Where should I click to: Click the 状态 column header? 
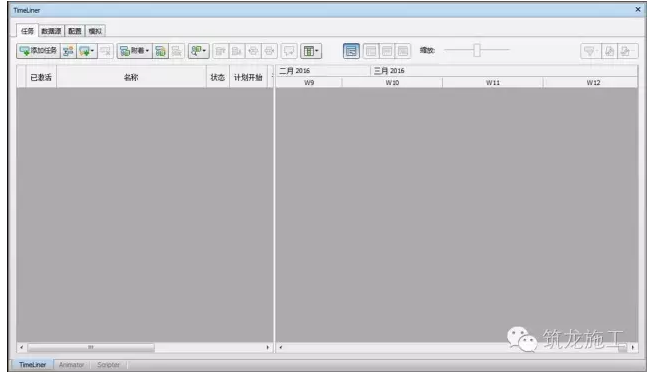(218, 77)
